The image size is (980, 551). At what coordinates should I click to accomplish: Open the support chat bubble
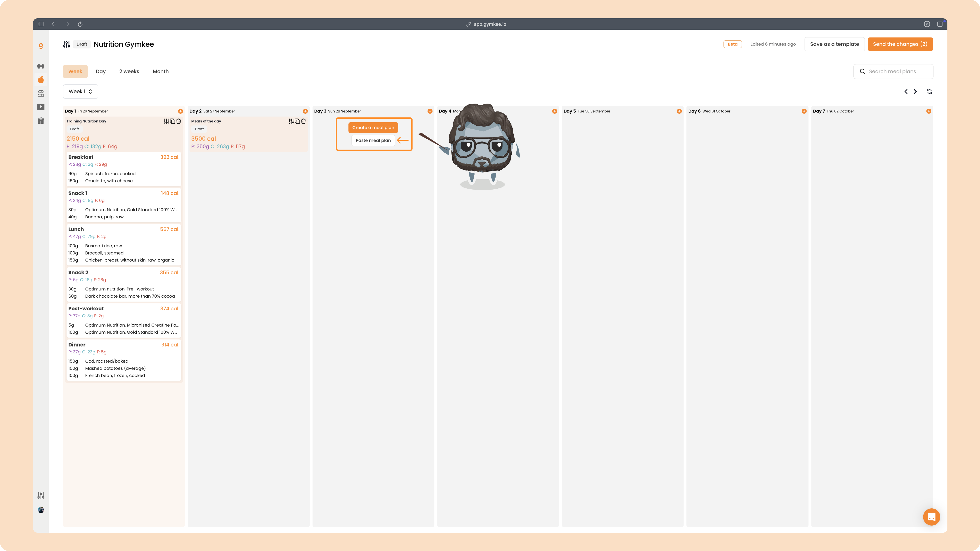[x=931, y=517]
